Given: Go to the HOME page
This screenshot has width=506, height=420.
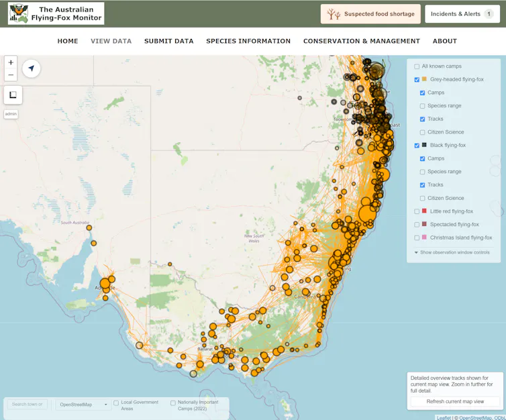Looking at the screenshot, I should point(68,41).
